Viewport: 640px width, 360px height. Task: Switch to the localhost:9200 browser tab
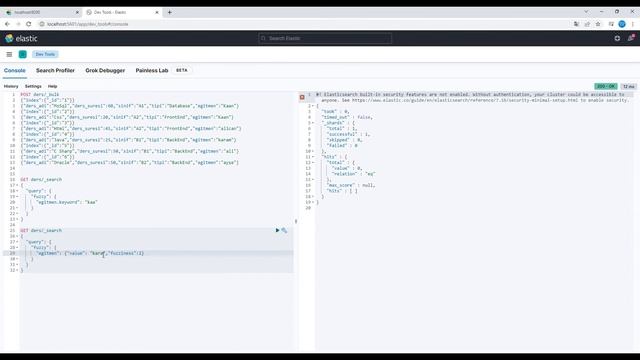[41, 12]
